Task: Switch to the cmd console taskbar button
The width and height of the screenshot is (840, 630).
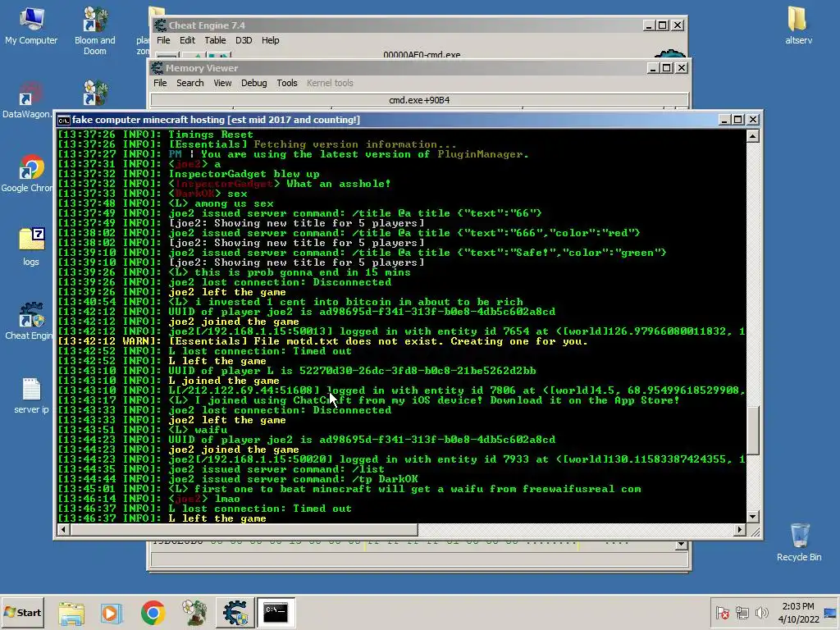Action: [x=276, y=613]
